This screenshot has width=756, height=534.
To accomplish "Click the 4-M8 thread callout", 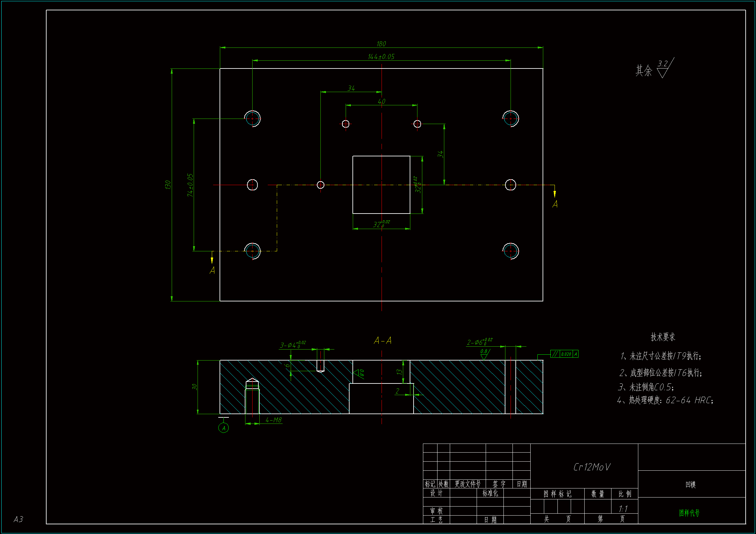I will [x=273, y=420].
